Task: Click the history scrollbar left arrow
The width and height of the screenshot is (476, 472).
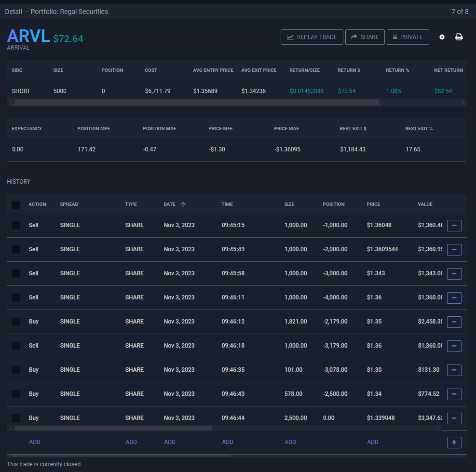Action: point(11,429)
